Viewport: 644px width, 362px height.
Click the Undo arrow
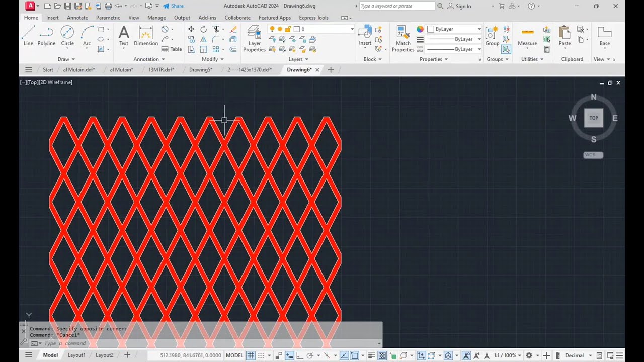[x=119, y=6]
